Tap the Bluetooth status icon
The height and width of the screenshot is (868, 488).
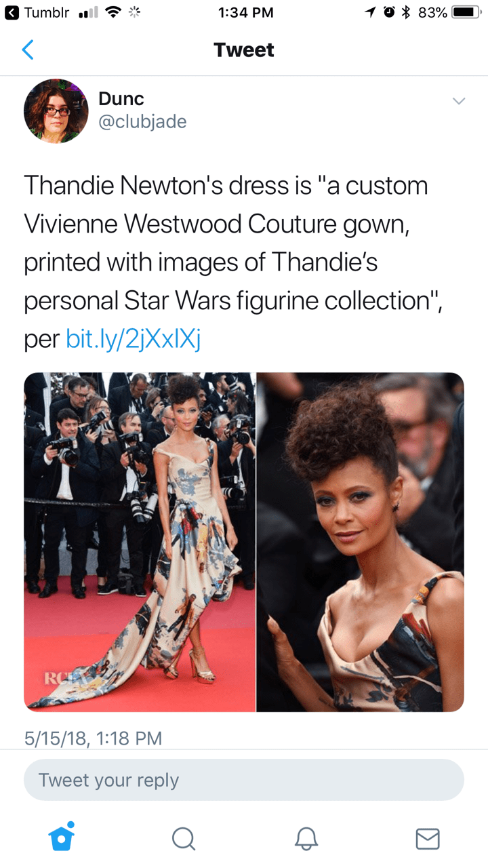407,12
